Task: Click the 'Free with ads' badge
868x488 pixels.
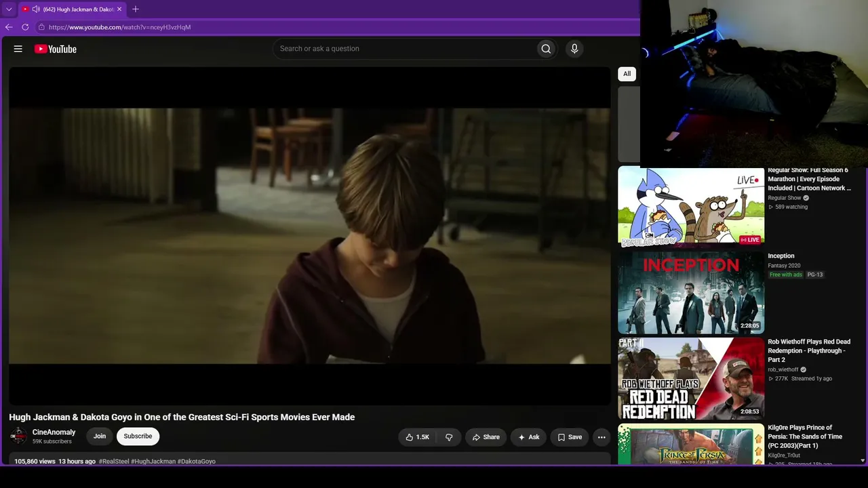Action: point(786,274)
